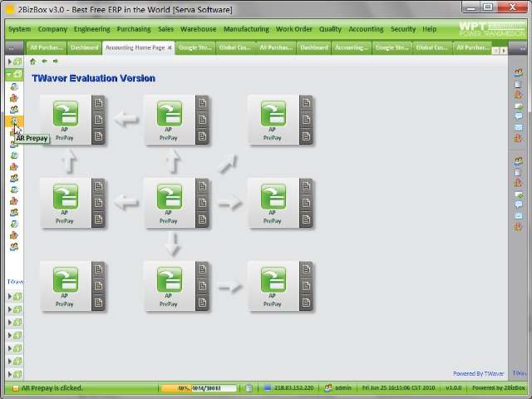The width and height of the screenshot is (532, 399).
Task: Navigate back with the green left arrow
Action: pos(44,62)
